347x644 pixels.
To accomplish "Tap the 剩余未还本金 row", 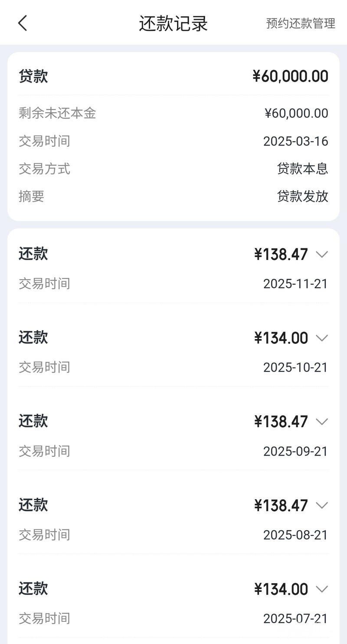I will [173, 113].
